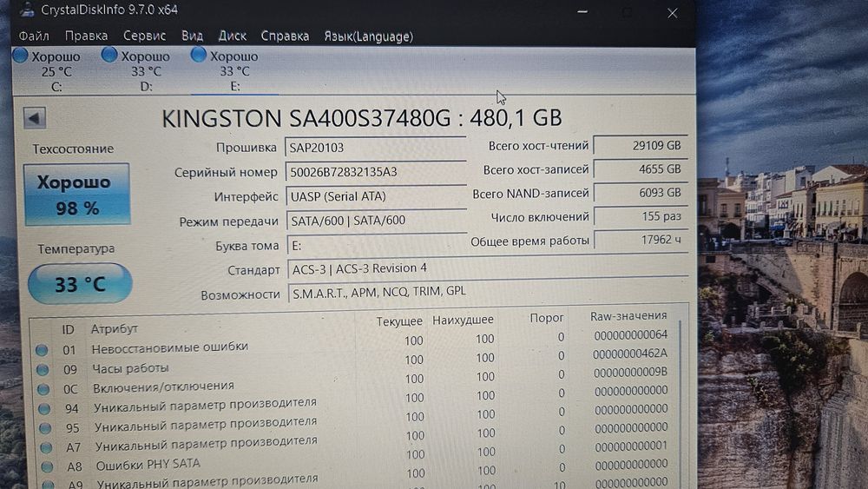Open the Файл menu
Viewport: 868px width, 489px height.
point(34,36)
